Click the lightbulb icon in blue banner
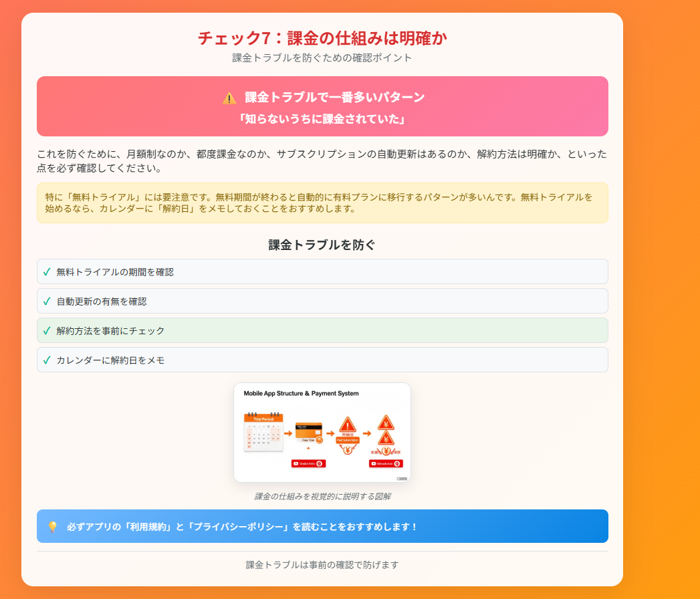The width and height of the screenshot is (700, 599). tap(53, 526)
